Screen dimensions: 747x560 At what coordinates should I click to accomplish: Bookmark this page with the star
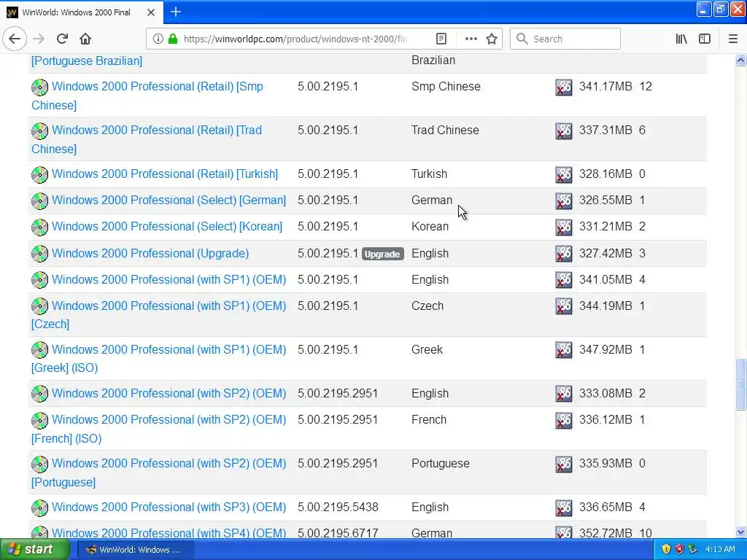492,39
